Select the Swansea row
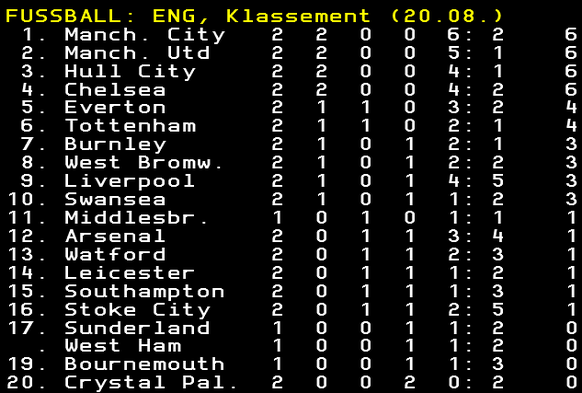Viewport: 582px width, 393px height. coord(291,199)
